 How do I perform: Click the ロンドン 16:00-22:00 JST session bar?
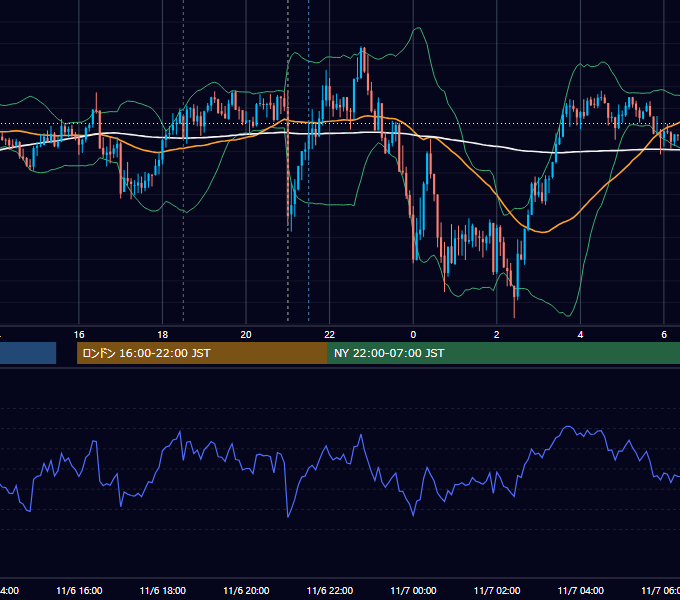pyautogui.click(x=202, y=353)
